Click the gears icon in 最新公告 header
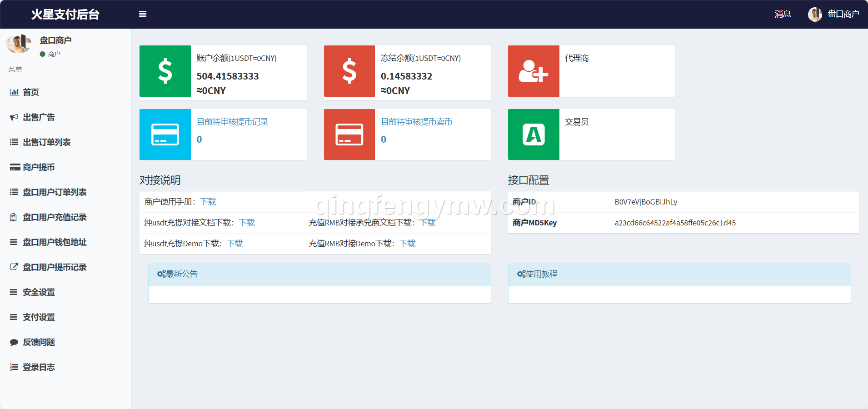 161,274
